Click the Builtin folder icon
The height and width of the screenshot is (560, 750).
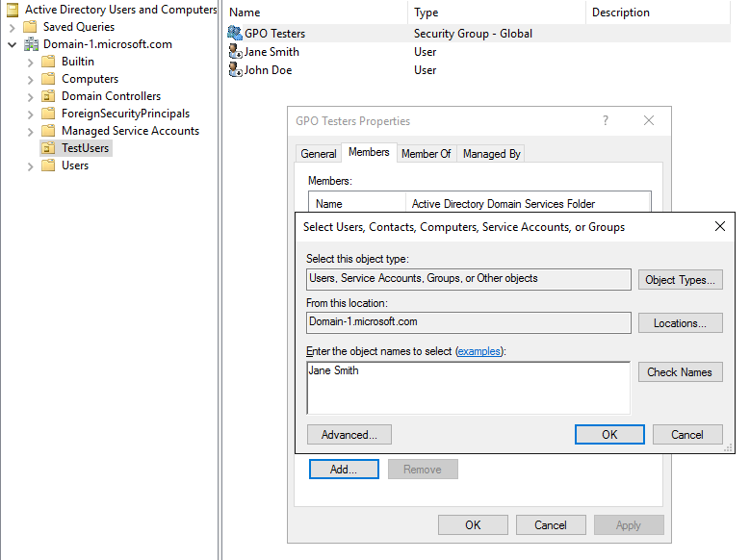tap(48, 62)
